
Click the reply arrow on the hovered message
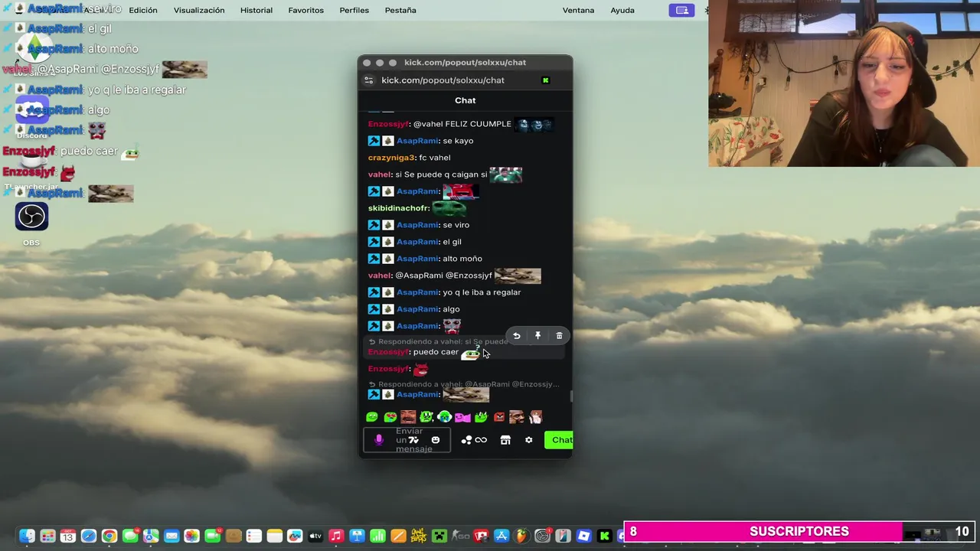517,336
